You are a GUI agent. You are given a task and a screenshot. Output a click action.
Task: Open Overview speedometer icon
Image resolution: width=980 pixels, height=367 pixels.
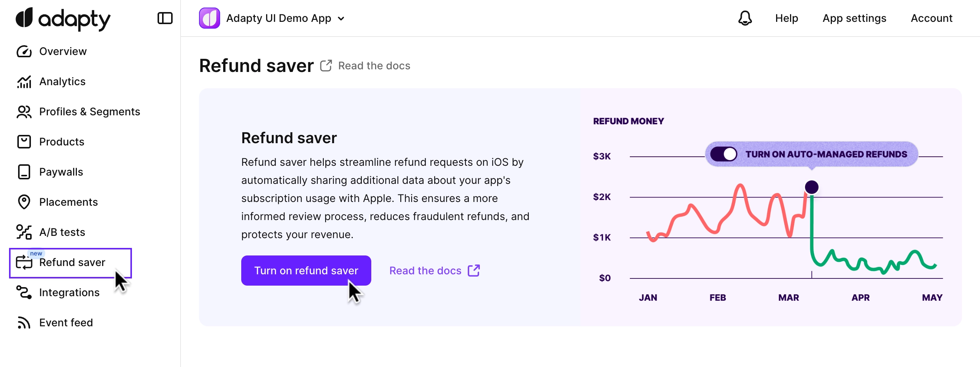pyautogui.click(x=24, y=51)
